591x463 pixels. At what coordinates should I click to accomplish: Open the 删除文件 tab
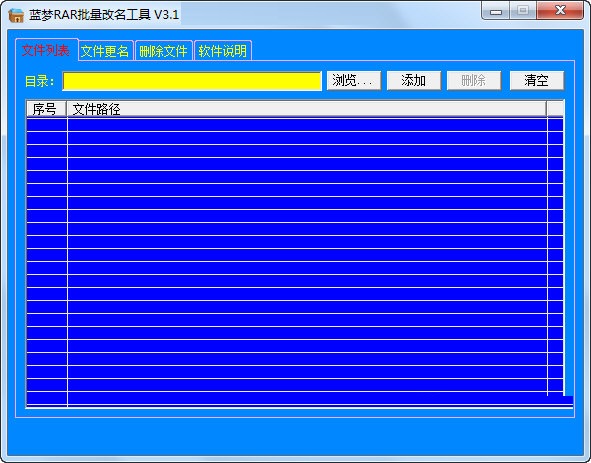pyautogui.click(x=164, y=51)
